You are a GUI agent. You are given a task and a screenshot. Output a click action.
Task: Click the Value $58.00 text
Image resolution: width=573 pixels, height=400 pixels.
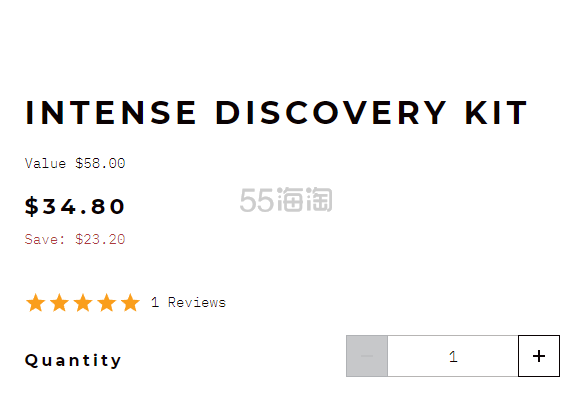(75, 163)
